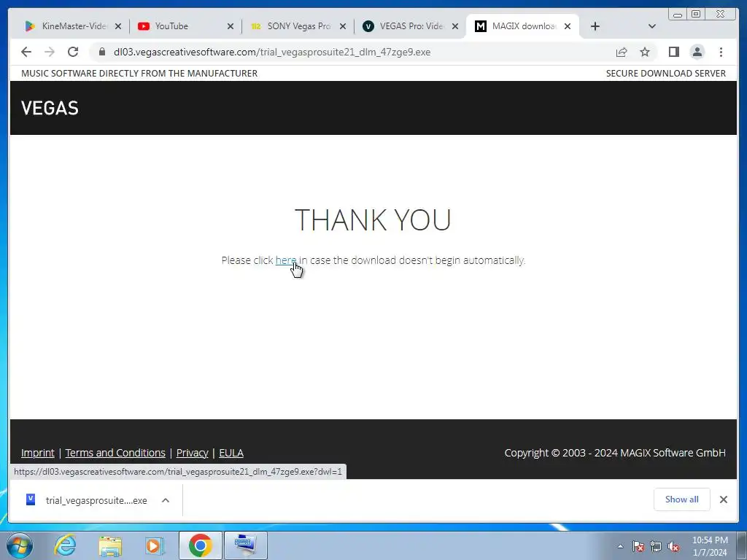Restore down the Chrome window
The height and width of the screenshot is (560, 747).
[x=695, y=15]
